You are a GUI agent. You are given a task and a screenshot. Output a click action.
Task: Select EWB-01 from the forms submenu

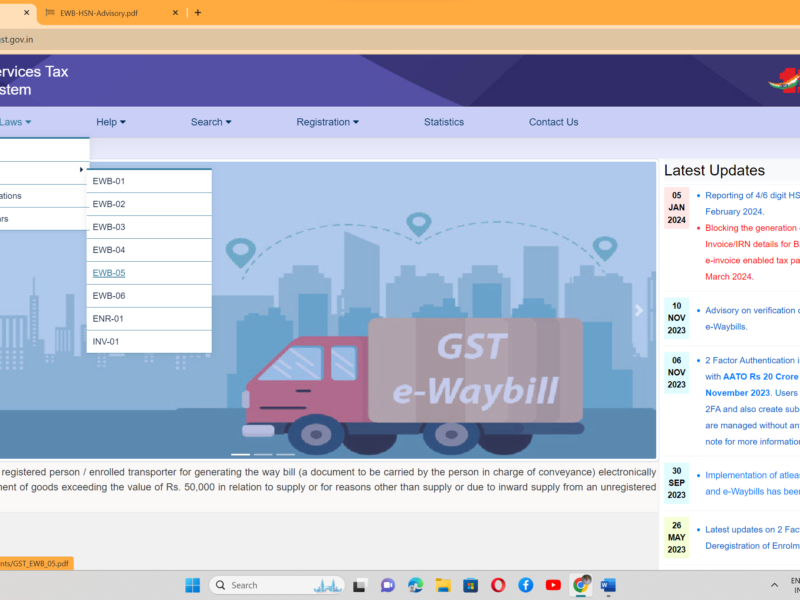pos(109,181)
